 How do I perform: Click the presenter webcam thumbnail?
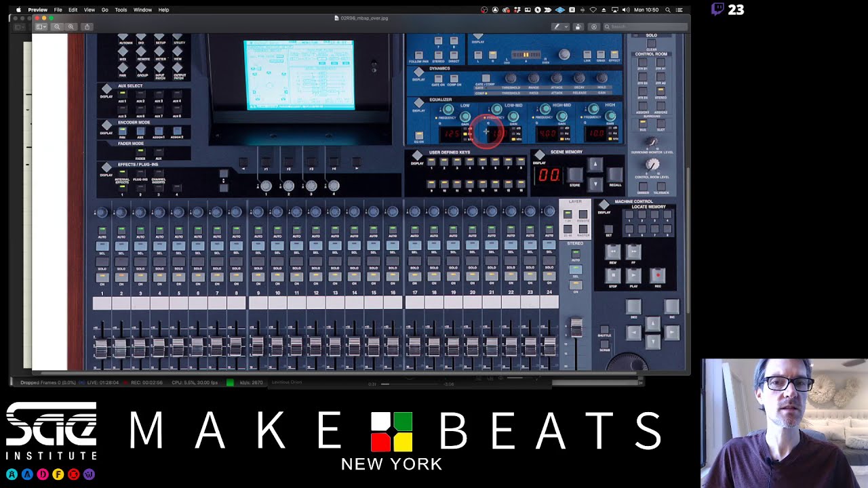tap(785, 423)
